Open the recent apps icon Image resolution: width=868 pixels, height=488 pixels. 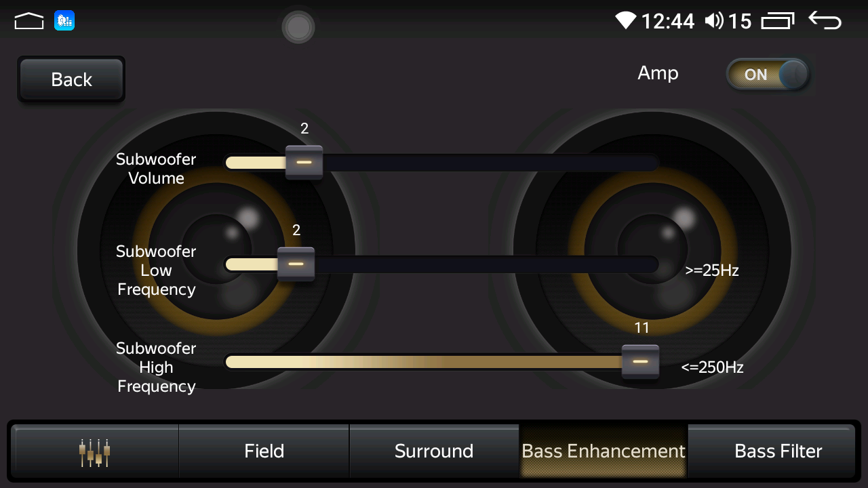click(x=777, y=22)
